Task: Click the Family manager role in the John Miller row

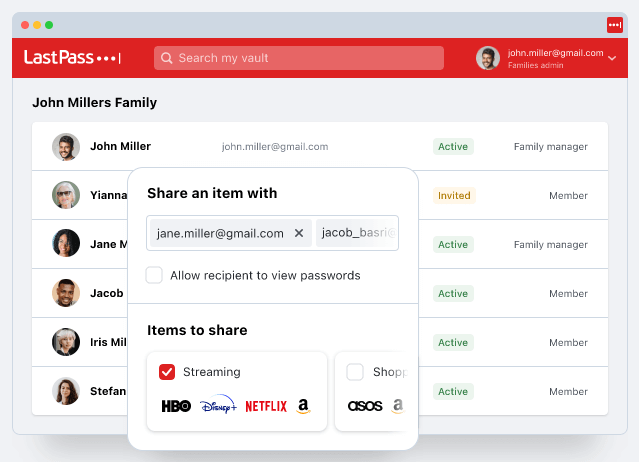Action: 551,147
